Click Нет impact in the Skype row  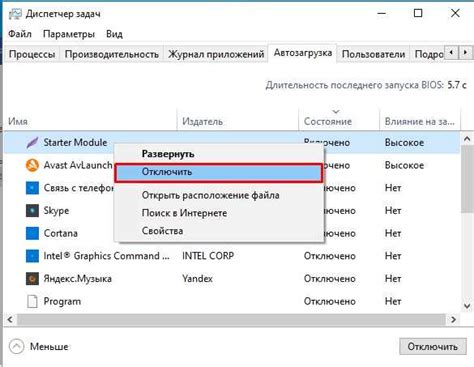(x=393, y=211)
